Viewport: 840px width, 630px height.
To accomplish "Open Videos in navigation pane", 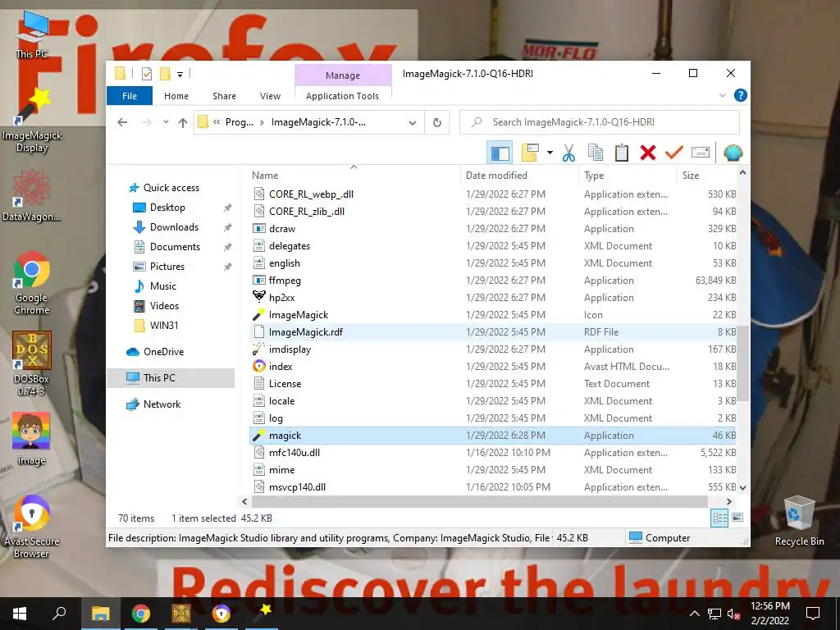I will [x=164, y=306].
